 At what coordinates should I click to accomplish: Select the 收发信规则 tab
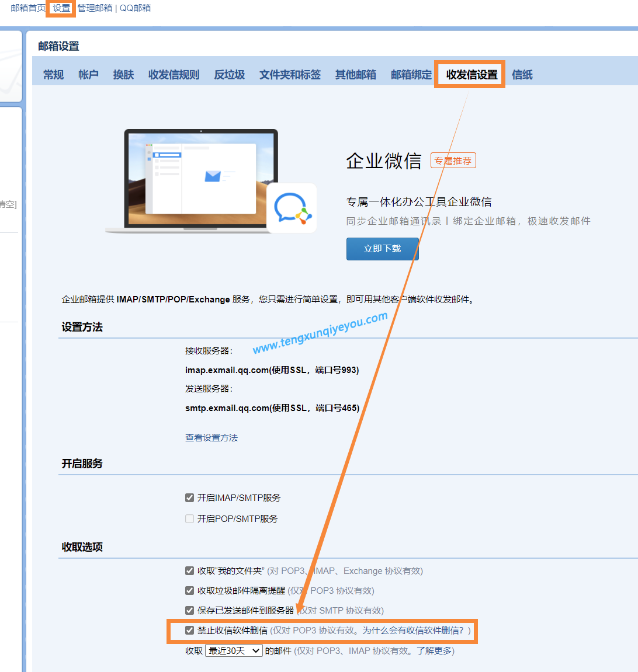174,75
